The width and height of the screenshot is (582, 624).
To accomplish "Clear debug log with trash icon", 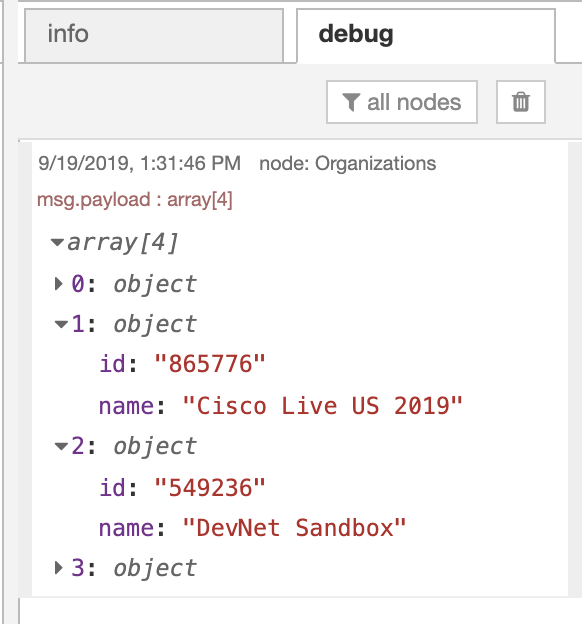I will coord(521,102).
